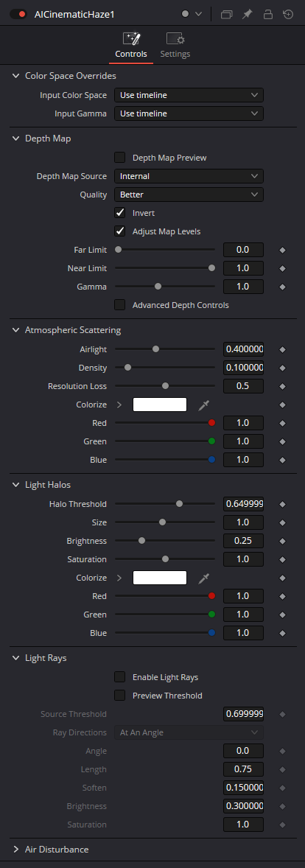The height and width of the screenshot is (868, 305).
Task: Toggle the AICinematicHaze1 node enable switch
Action: click(x=19, y=14)
